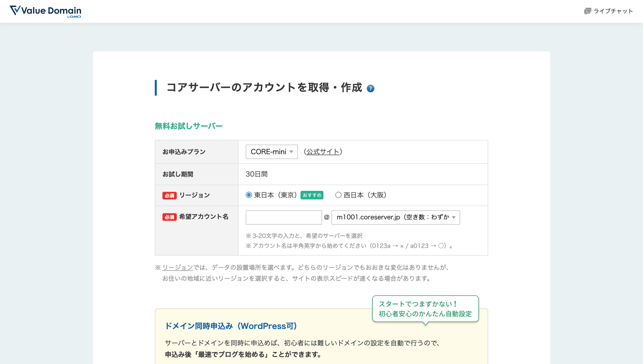Click the おすすめ green badge
The image size is (643, 364).
click(x=312, y=195)
